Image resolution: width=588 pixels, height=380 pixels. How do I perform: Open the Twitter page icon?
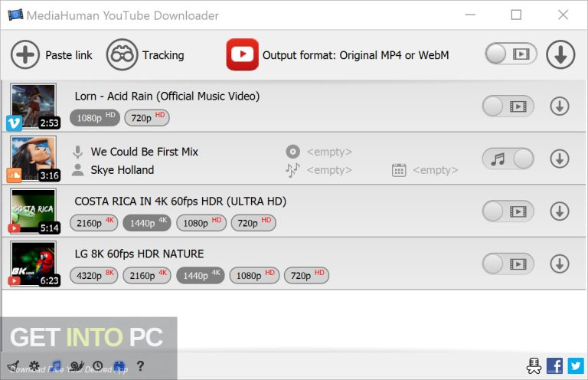click(576, 365)
